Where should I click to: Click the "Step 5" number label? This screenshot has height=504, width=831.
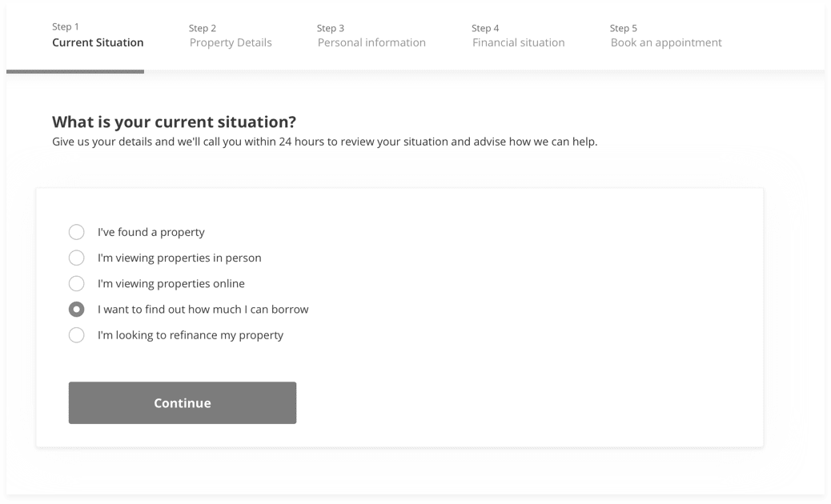[x=624, y=28]
